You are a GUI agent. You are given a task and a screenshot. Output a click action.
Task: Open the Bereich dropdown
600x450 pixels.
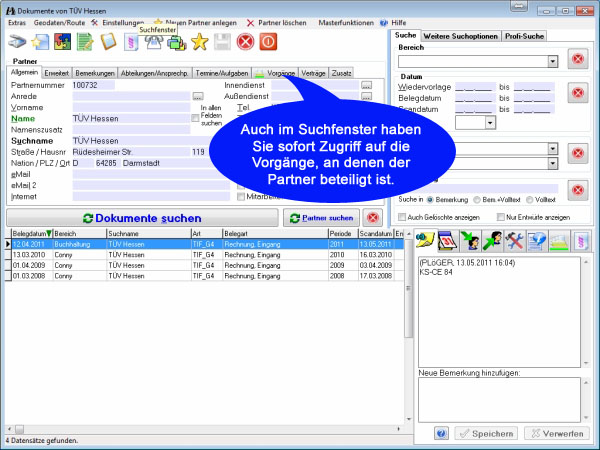[x=553, y=61]
